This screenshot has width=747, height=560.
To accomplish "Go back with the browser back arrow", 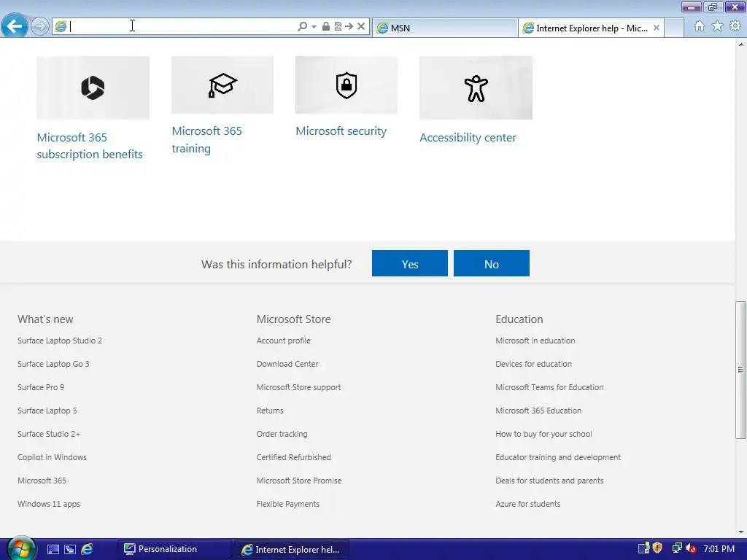I will click(x=15, y=26).
